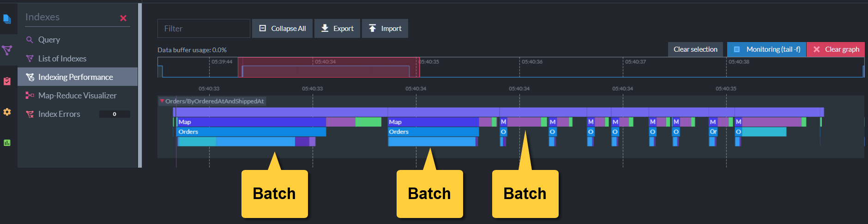Click the top purple batch bar
Viewport: 868px width, 224px height.
pos(499,112)
